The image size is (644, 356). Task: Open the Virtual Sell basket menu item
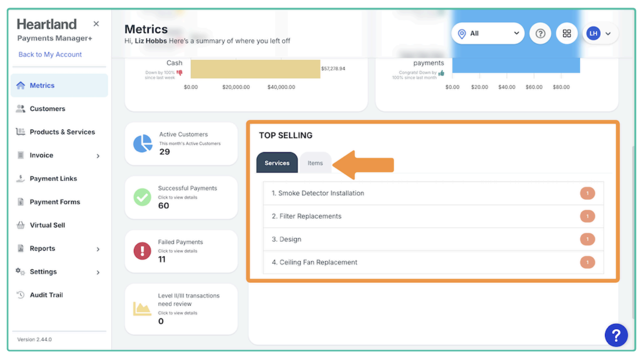click(x=47, y=225)
